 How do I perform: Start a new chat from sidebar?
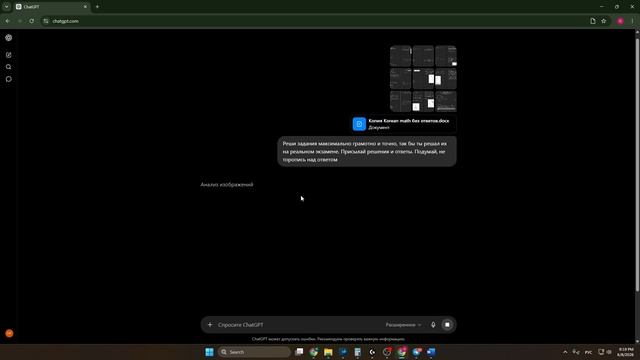(9, 55)
